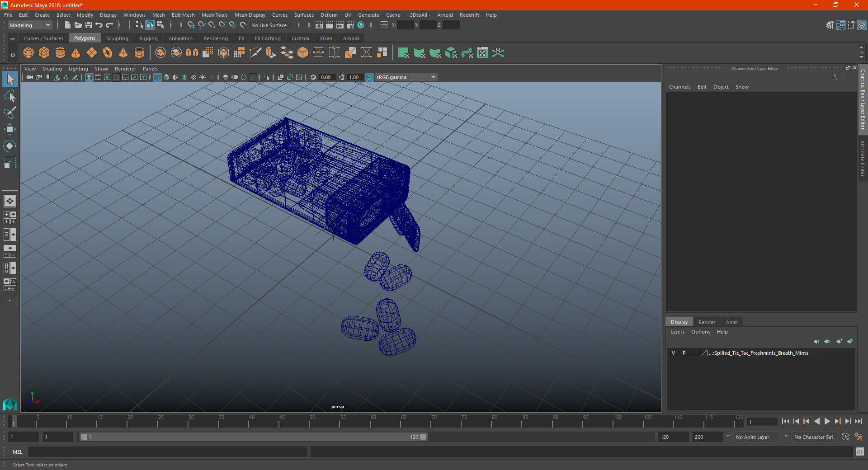Switch to four-view layout icon
868x470 pixels.
point(10,218)
